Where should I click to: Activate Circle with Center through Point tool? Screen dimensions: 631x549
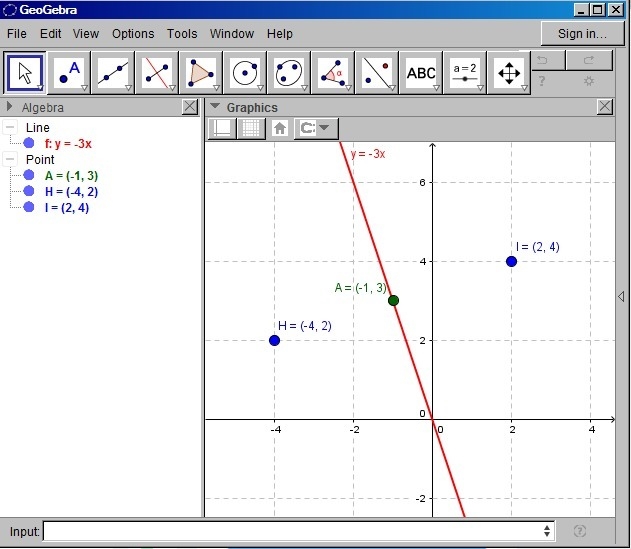(x=245, y=73)
